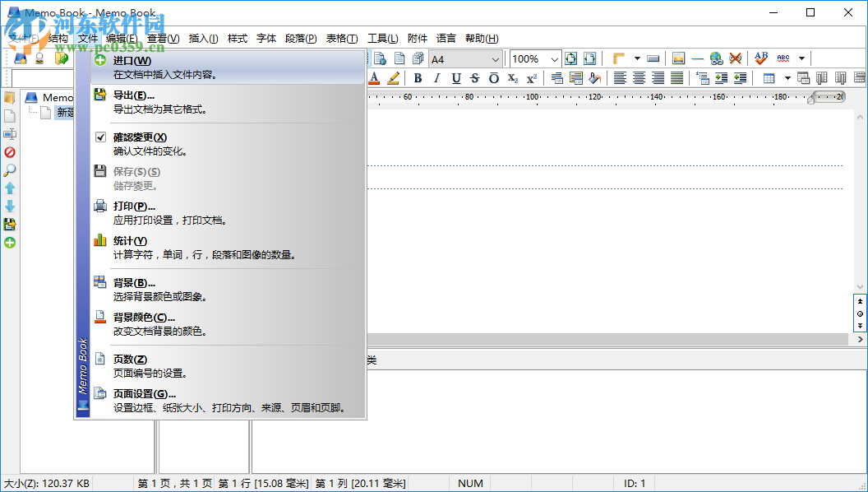
Task: Click green plus add icon in sidebar
Action: [10, 243]
